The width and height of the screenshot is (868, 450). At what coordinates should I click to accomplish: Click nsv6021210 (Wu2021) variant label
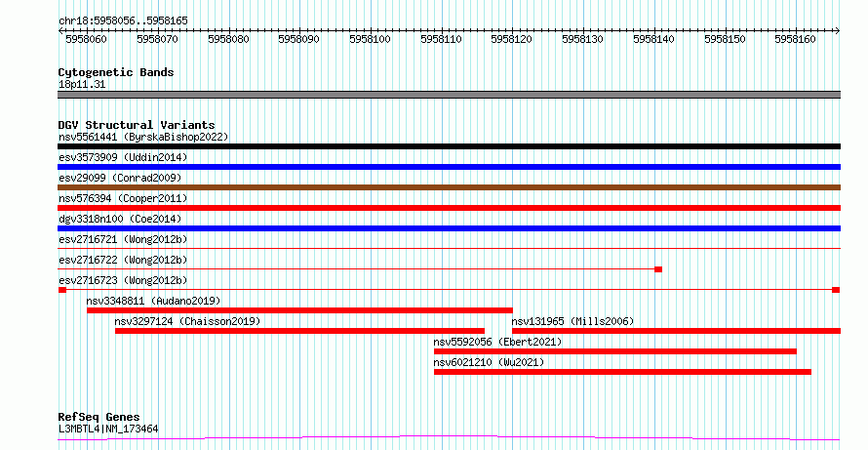point(489,362)
